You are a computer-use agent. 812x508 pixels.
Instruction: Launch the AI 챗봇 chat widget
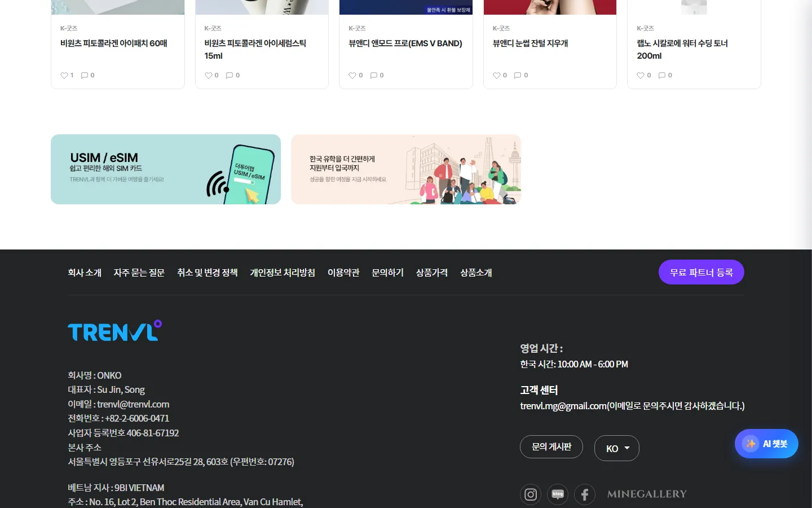(766, 444)
